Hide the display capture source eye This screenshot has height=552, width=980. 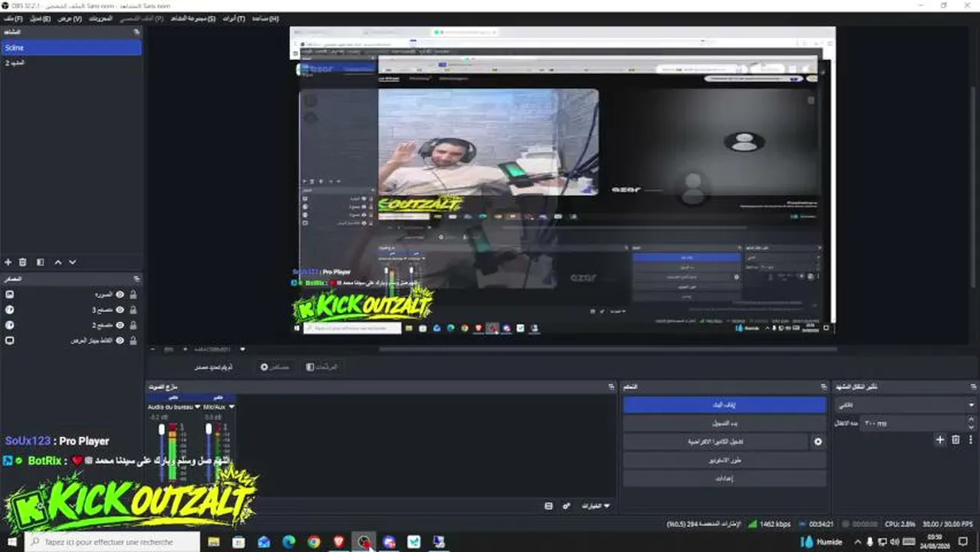tap(120, 340)
